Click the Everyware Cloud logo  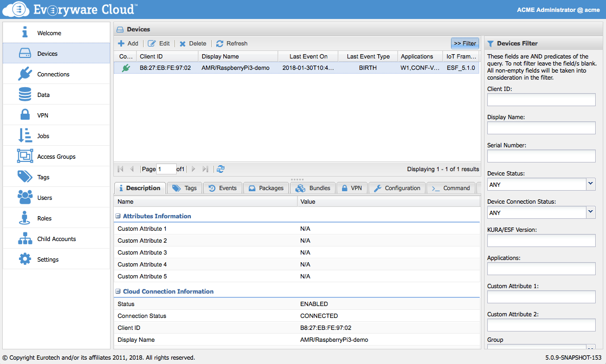point(70,9)
